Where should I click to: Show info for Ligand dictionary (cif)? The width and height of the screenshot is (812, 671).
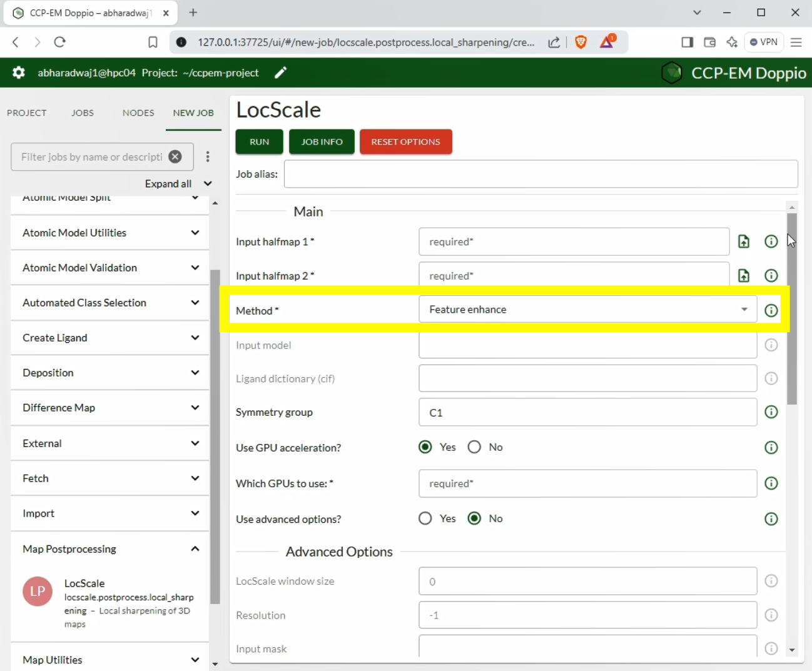(x=771, y=378)
